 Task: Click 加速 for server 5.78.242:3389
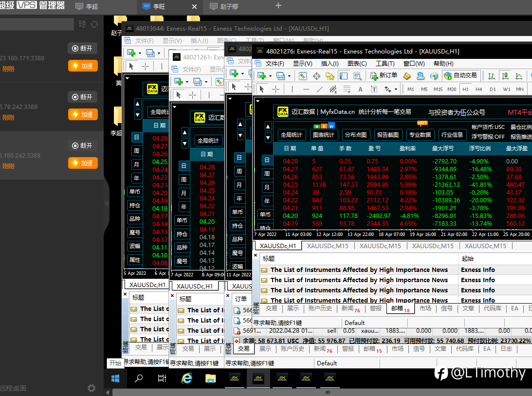[x=83, y=114]
